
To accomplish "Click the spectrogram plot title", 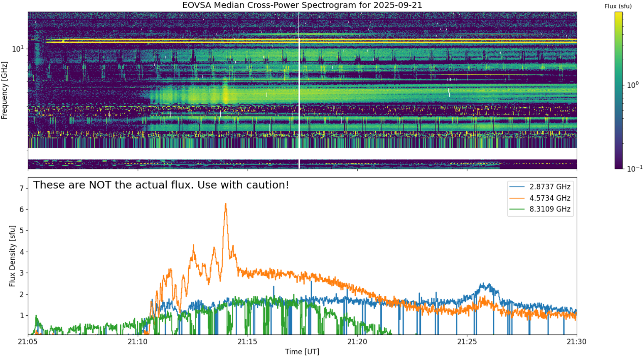I will tap(302, 5).
